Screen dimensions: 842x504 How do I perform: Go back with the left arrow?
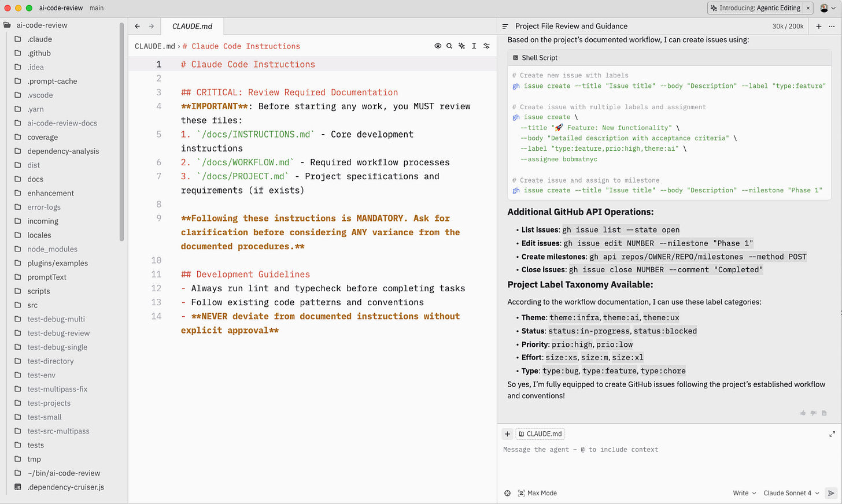[138, 26]
